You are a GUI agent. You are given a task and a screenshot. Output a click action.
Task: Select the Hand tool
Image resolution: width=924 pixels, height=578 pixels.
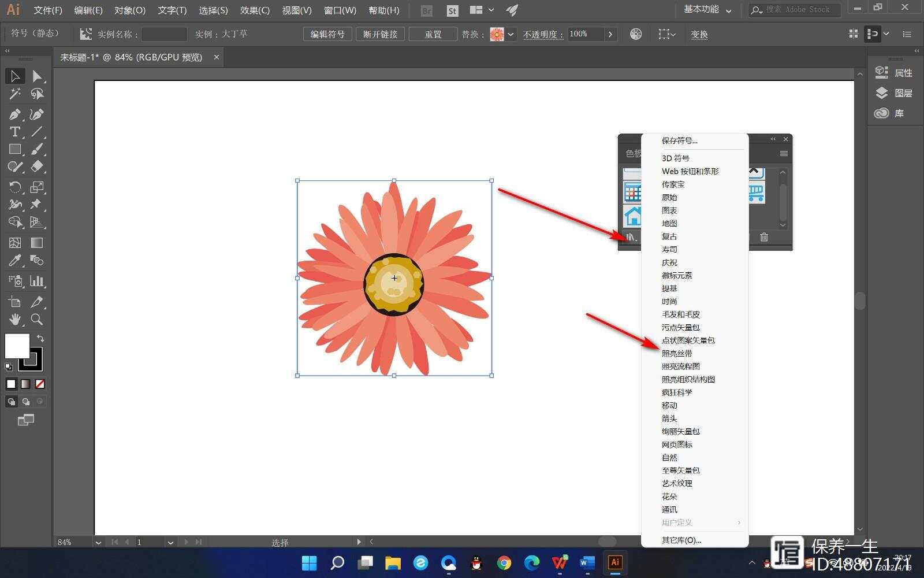[15, 319]
